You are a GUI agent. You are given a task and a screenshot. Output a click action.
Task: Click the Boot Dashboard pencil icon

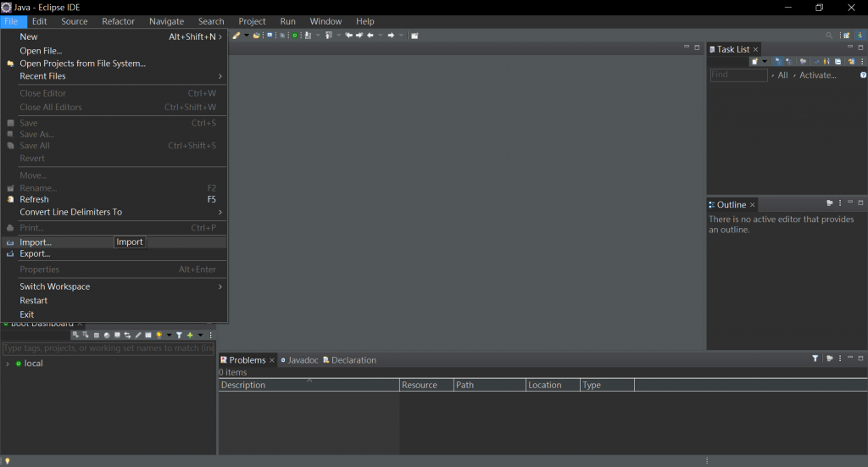click(x=138, y=336)
